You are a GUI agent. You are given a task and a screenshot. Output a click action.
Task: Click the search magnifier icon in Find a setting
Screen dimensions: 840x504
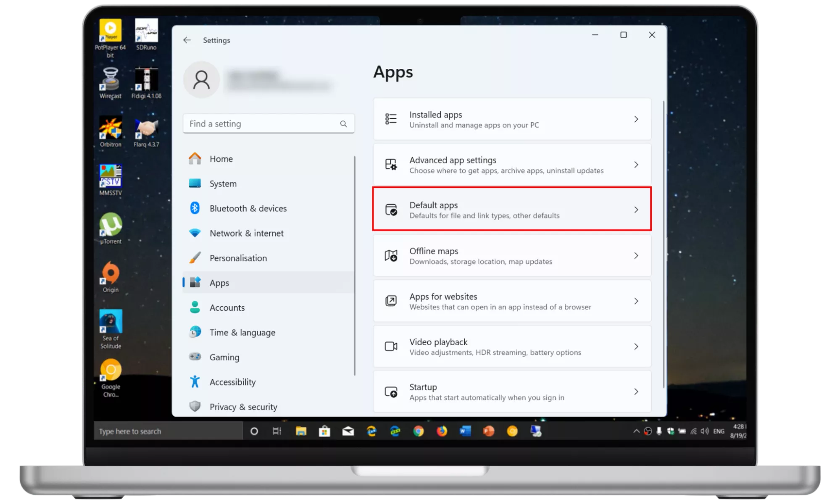(x=343, y=124)
